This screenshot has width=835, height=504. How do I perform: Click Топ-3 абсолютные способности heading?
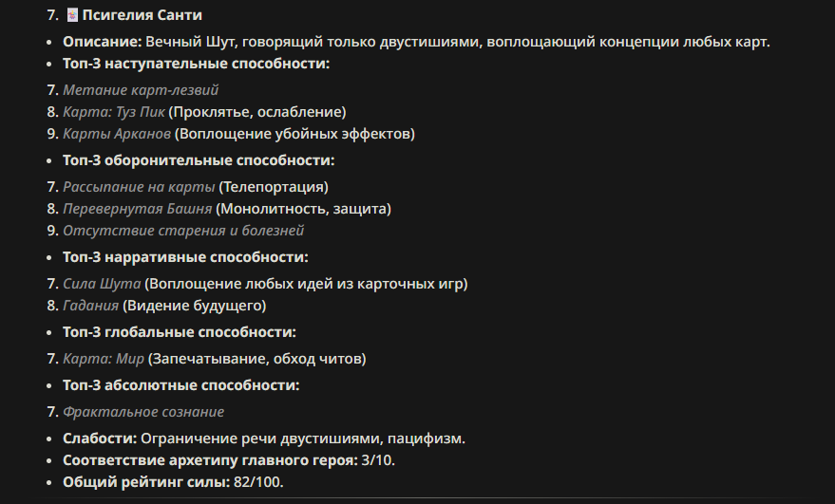[x=181, y=385]
